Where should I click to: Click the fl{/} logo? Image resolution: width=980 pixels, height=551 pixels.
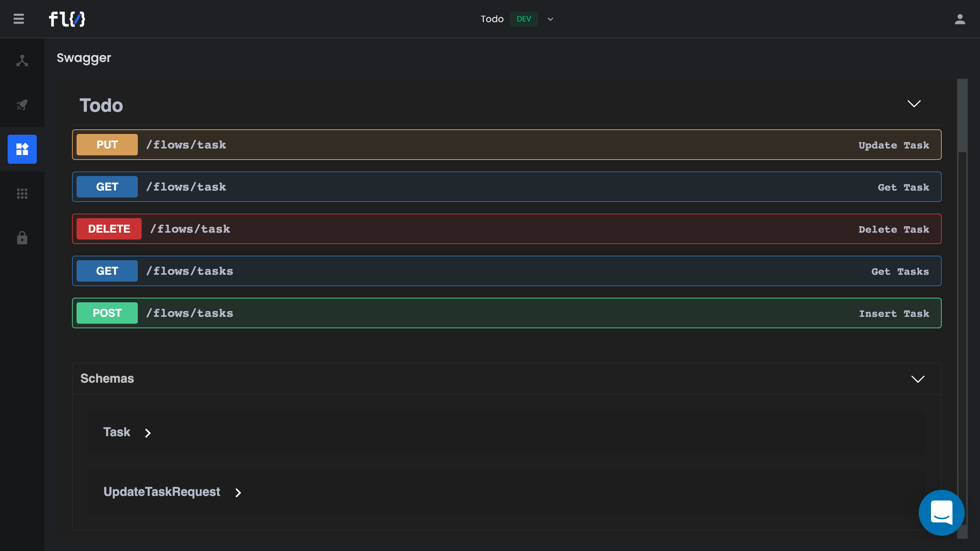[x=67, y=19]
